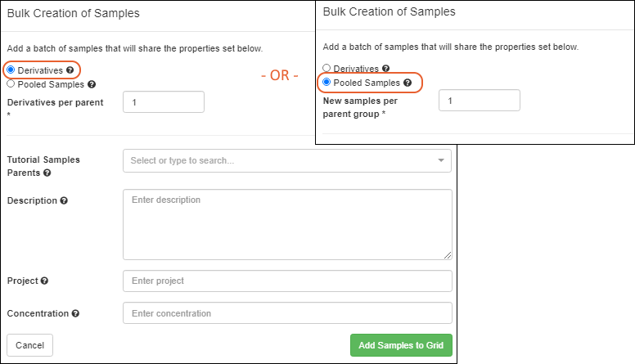
Task: Click the Project help icon
Action: point(44,281)
